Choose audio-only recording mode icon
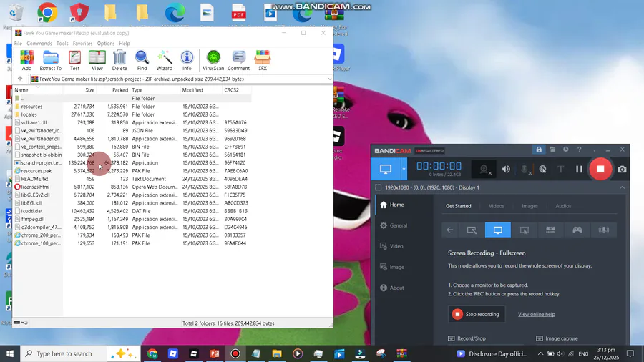Screen dimensions: 644x362 point(603,230)
